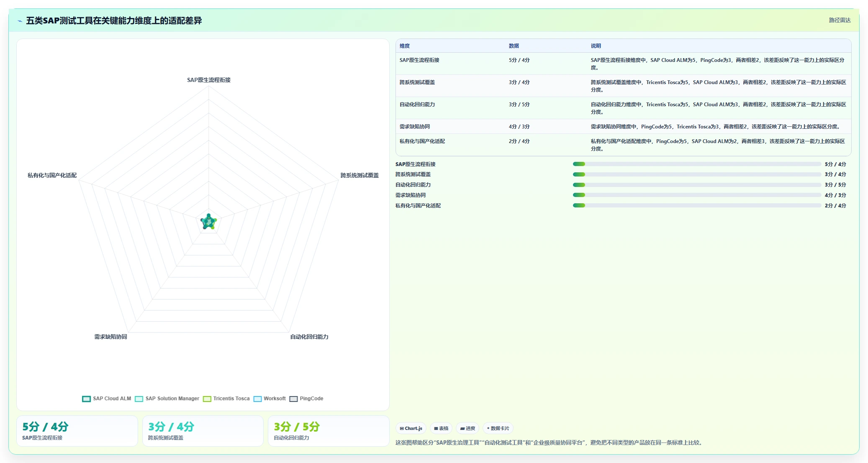Click the 2分 / 4分 value in the table
Image resolution: width=868 pixels, height=463 pixels.
(x=519, y=141)
